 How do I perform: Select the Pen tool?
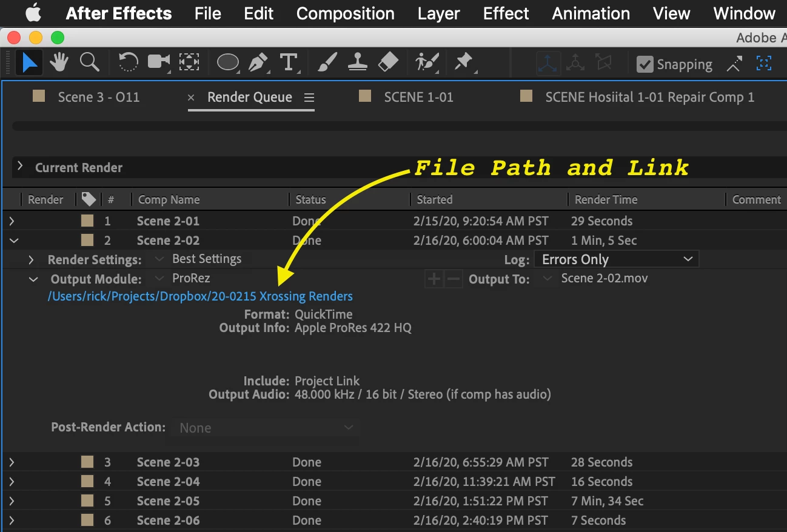pyautogui.click(x=260, y=62)
